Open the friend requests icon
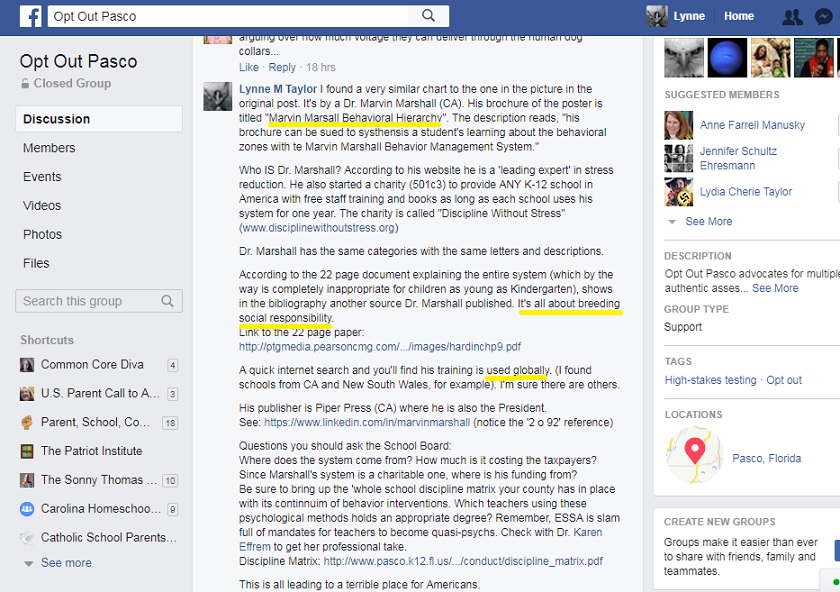The height and width of the screenshot is (592, 840). [x=792, y=17]
